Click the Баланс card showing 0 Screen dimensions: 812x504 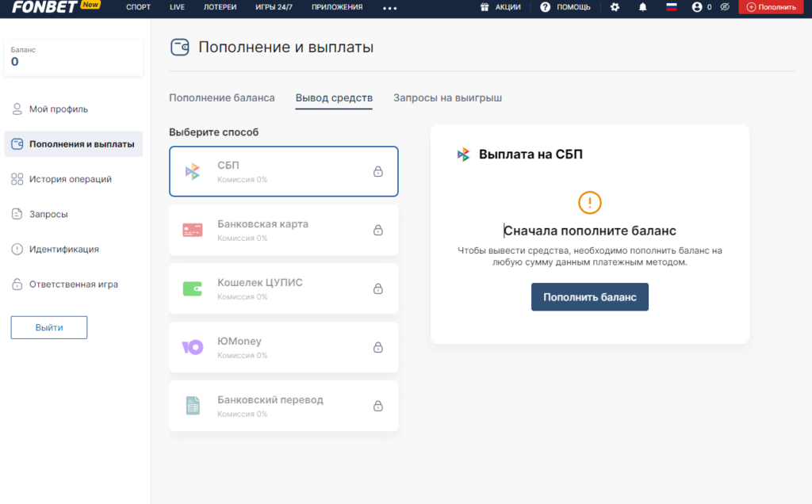point(74,57)
